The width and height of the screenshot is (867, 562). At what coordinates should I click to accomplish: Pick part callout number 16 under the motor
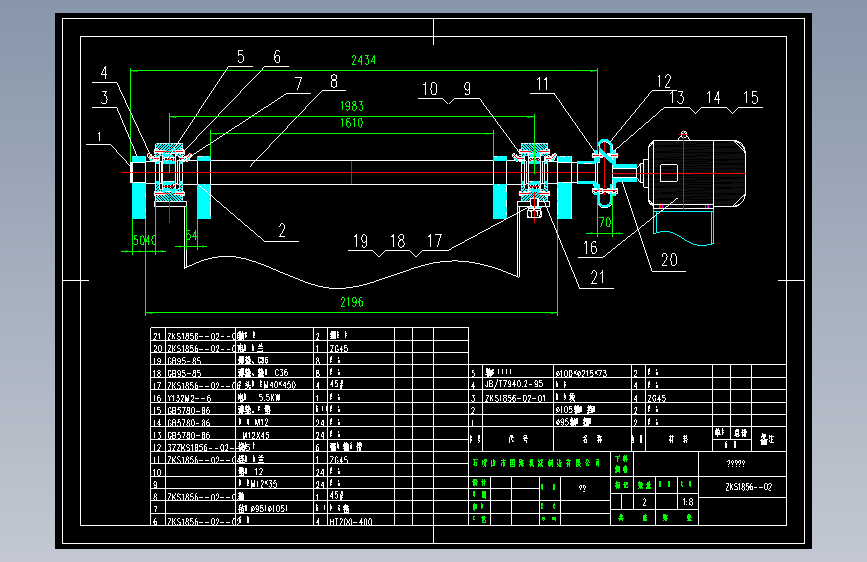pyautogui.click(x=591, y=248)
